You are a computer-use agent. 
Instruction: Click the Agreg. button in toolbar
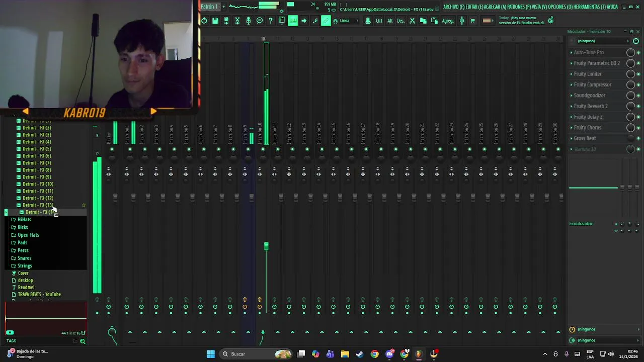448,21
